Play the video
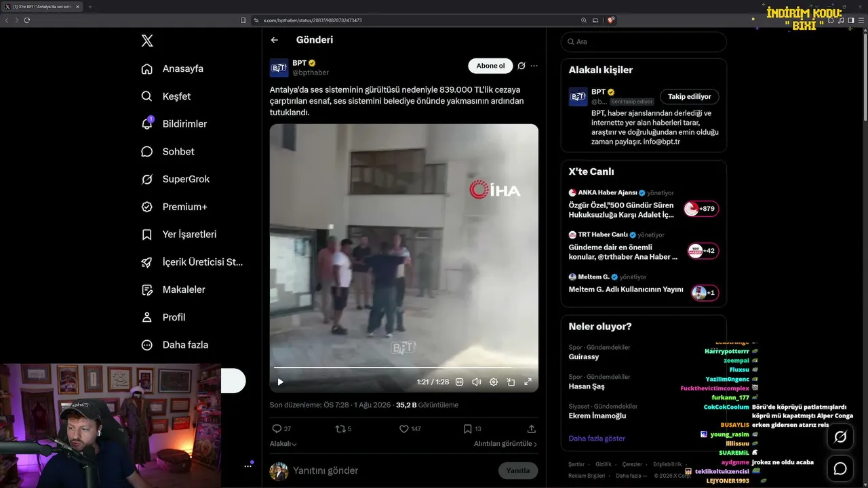This screenshot has height=488, width=868. point(281,382)
